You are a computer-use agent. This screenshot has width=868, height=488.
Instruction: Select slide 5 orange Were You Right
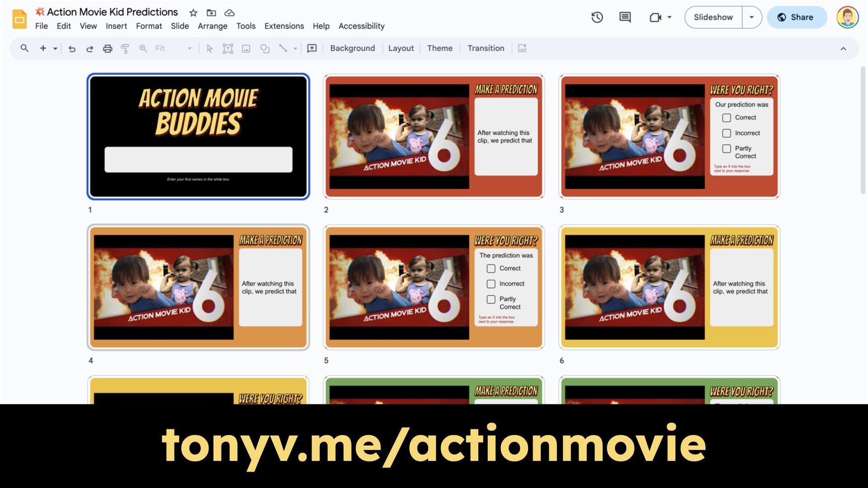click(434, 287)
